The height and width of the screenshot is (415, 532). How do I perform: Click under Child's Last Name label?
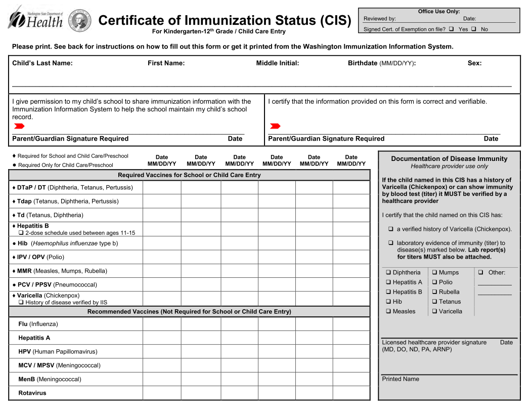[x=78, y=77]
